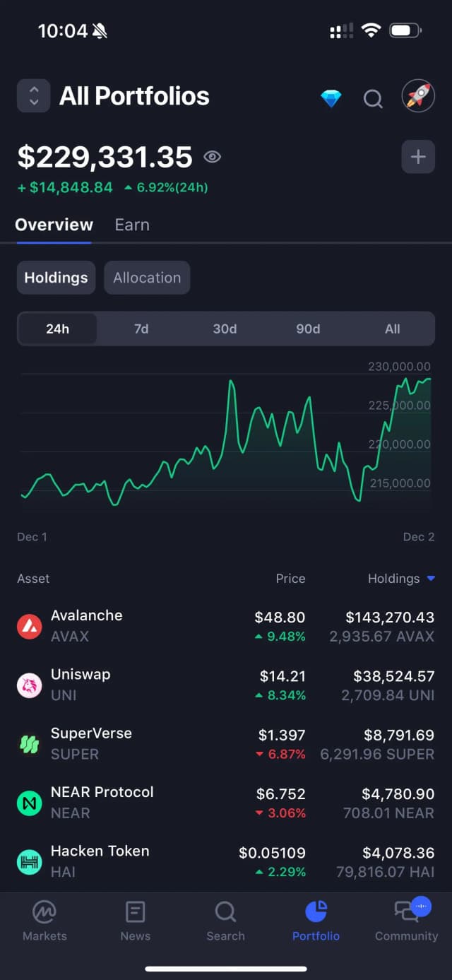Tap the Avalanche AVAX logo
Viewport: 452px width, 980px height.
point(30,626)
